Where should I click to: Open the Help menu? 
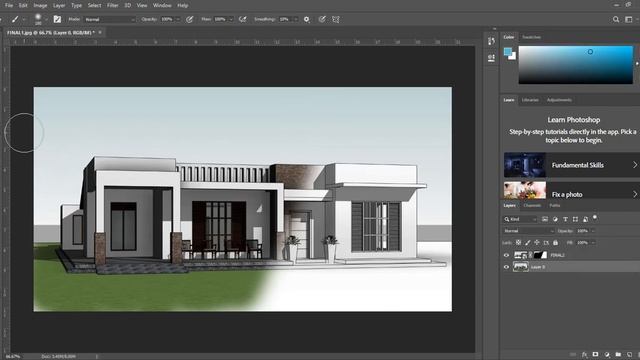182,5
